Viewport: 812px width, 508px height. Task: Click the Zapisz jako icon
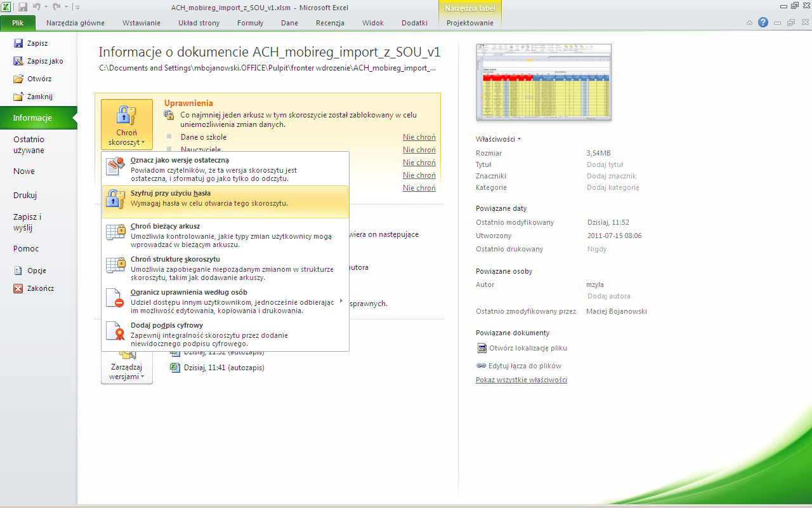tap(18, 61)
